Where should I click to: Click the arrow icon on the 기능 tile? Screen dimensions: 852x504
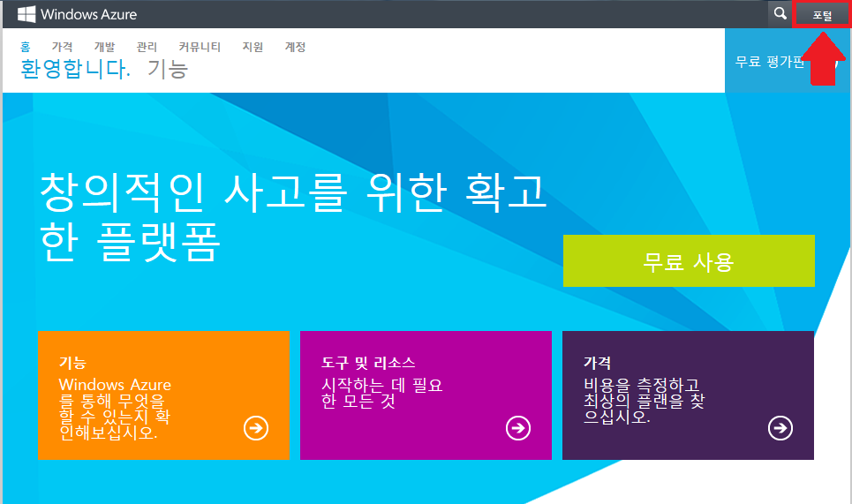[x=256, y=428]
